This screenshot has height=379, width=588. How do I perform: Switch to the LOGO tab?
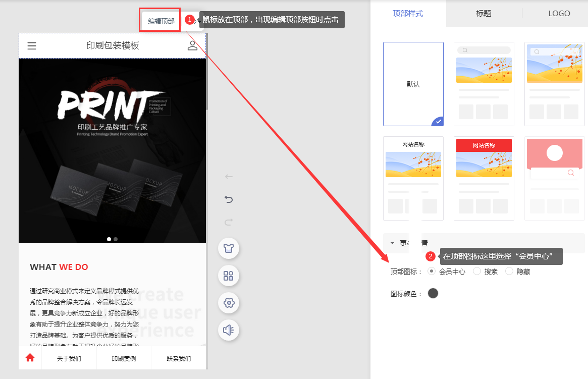[x=559, y=14]
